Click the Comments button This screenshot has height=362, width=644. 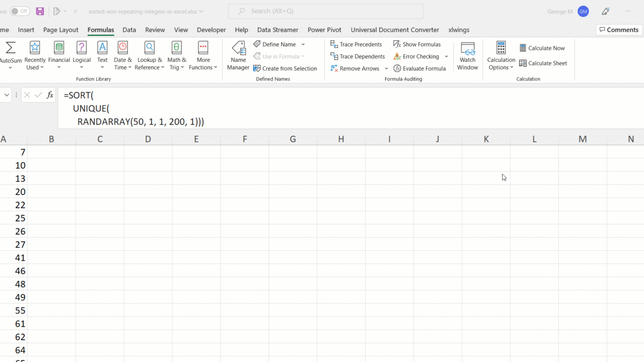point(619,30)
